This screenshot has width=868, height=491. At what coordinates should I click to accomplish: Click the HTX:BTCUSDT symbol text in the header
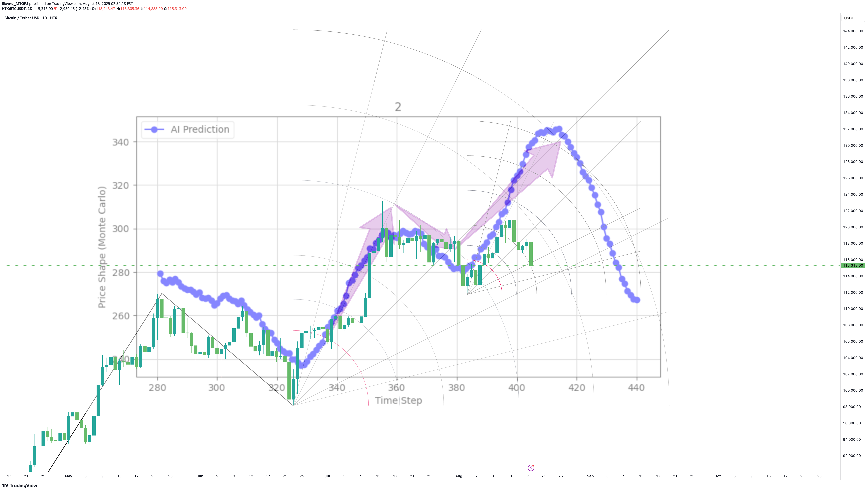coord(14,9)
